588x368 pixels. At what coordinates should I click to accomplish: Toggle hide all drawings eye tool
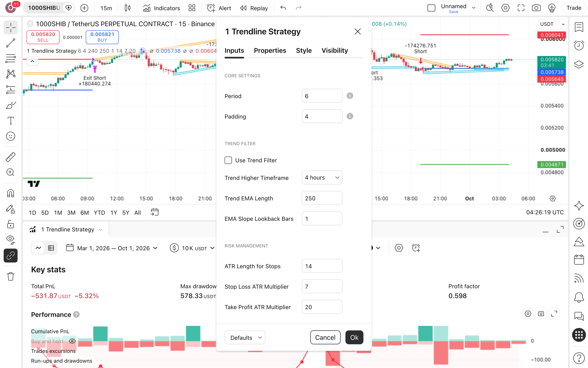pyautogui.click(x=10, y=240)
